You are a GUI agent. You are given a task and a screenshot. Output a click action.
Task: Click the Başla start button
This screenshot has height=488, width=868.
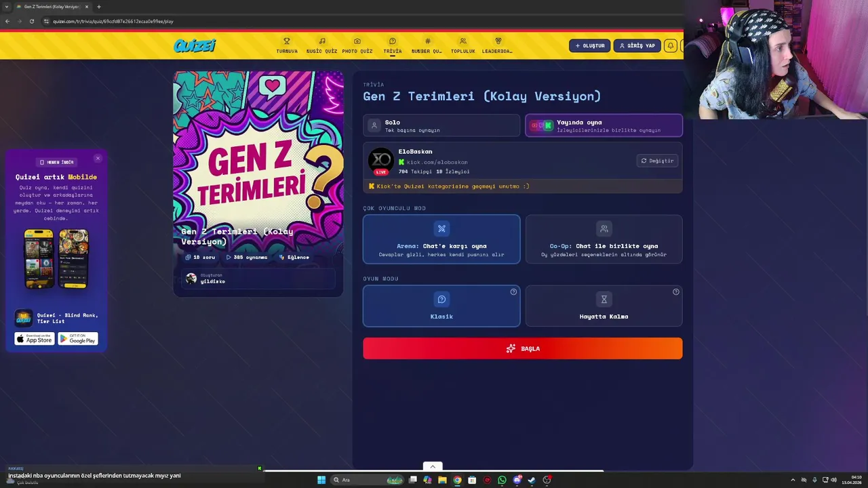pos(522,348)
